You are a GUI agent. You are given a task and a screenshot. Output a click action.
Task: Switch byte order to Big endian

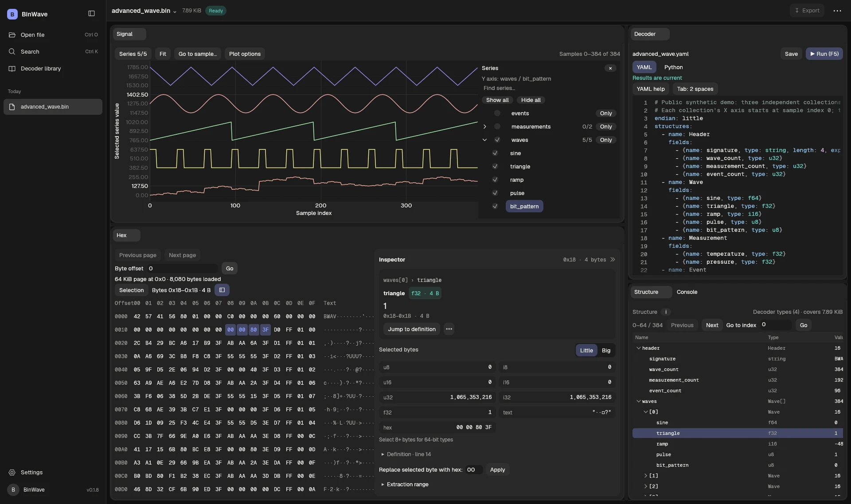click(x=606, y=351)
